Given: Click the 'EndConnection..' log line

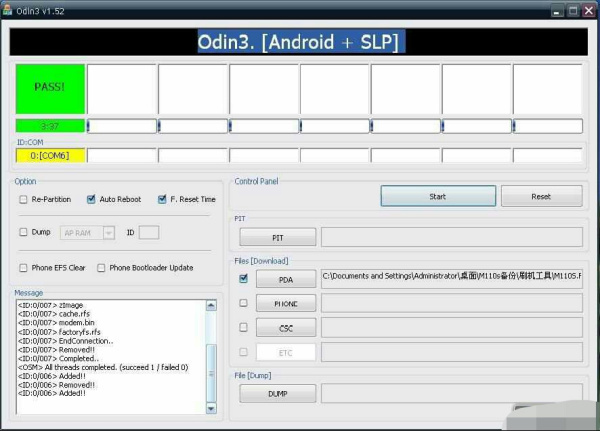Looking at the screenshot, I should click(65, 341).
